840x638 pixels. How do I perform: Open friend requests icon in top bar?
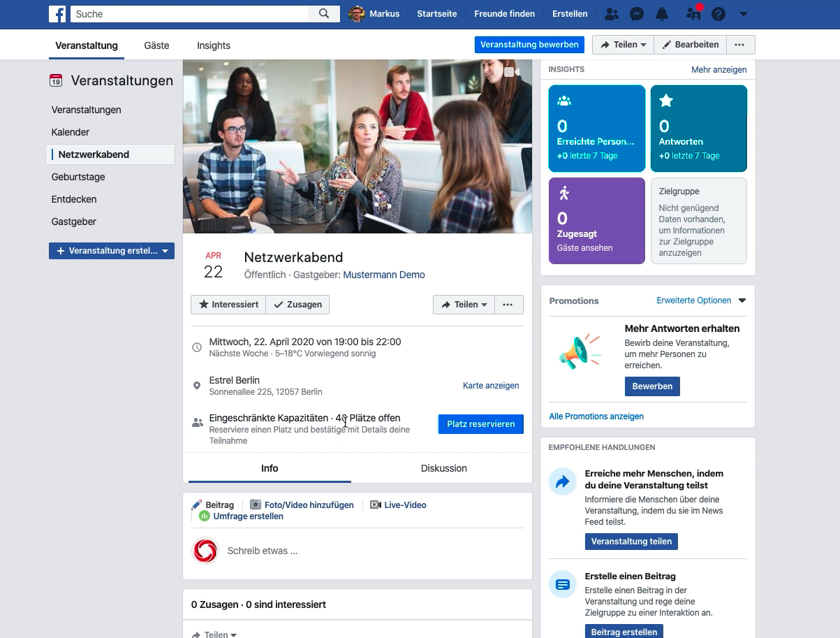[612, 14]
